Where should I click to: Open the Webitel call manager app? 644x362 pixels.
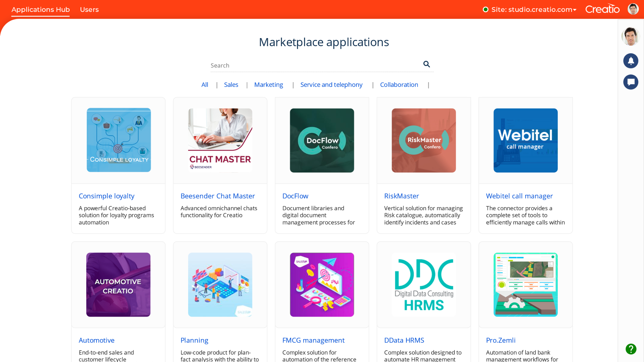click(x=519, y=196)
